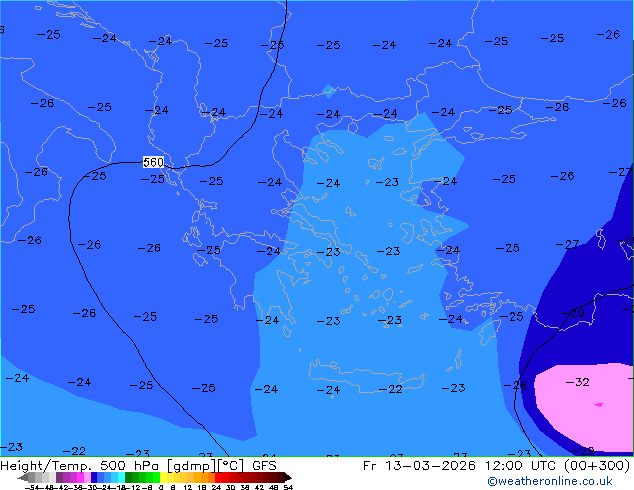Click the 560 height contour label

pyautogui.click(x=153, y=162)
